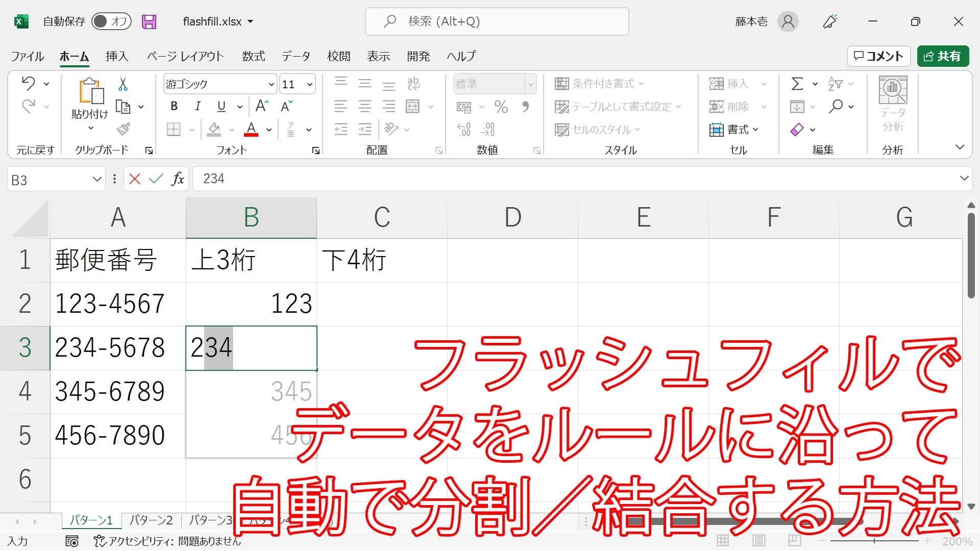Open the Name Box dropdown B3
Image resolution: width=980 pixels, height=551 pixels.
click(x=97, y=179)
